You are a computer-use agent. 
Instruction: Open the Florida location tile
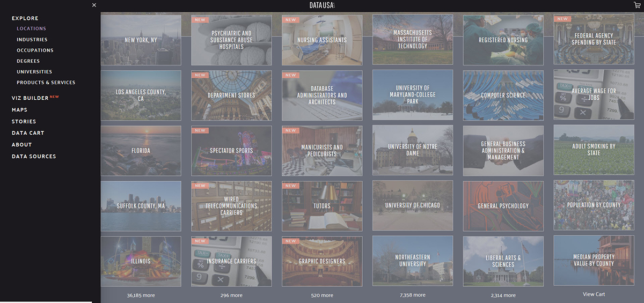click(x=141, y=151)
